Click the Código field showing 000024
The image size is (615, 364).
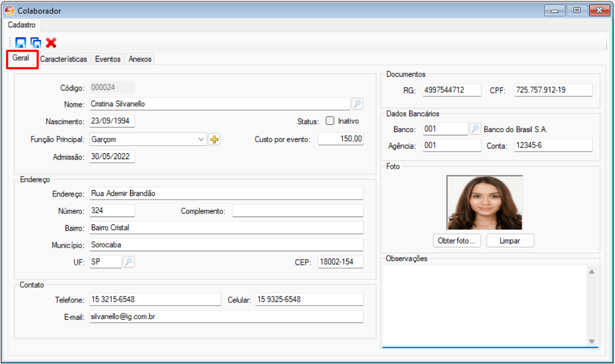(112, 87)
